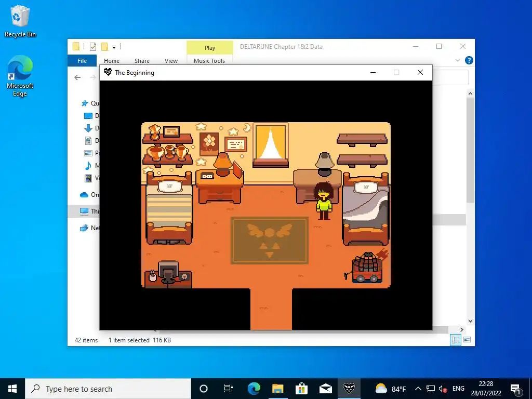Open Cortana circle icon on taskbar

(204, 389)
